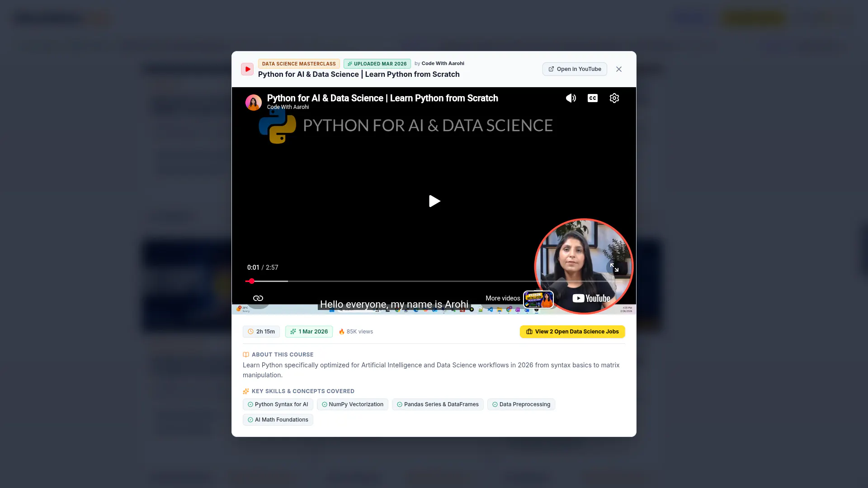Click the Code With Aarohi name under player title

288,107
